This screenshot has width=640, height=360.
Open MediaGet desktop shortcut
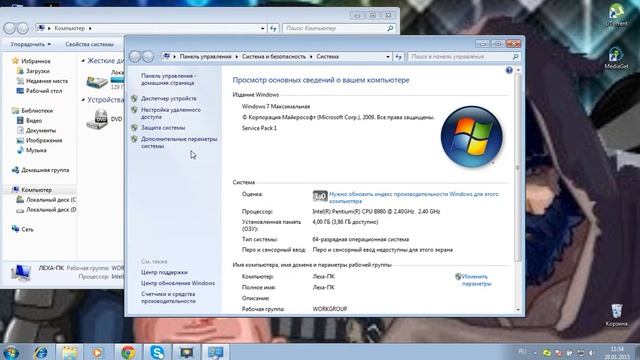[616, 58]
